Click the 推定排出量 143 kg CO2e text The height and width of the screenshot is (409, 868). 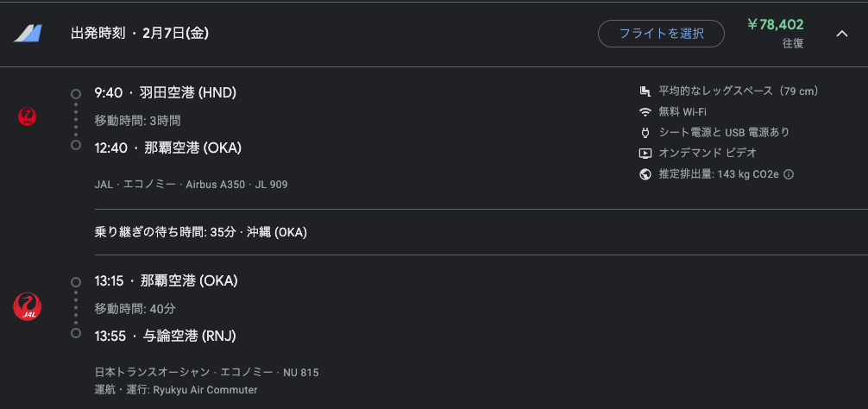(x=719, y=174)
